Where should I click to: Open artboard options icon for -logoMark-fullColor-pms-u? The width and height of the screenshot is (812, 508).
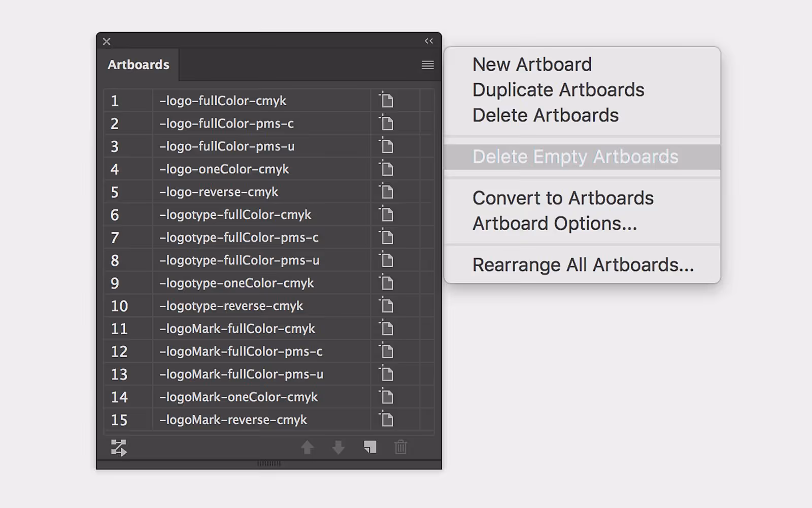tap(386, 374)
